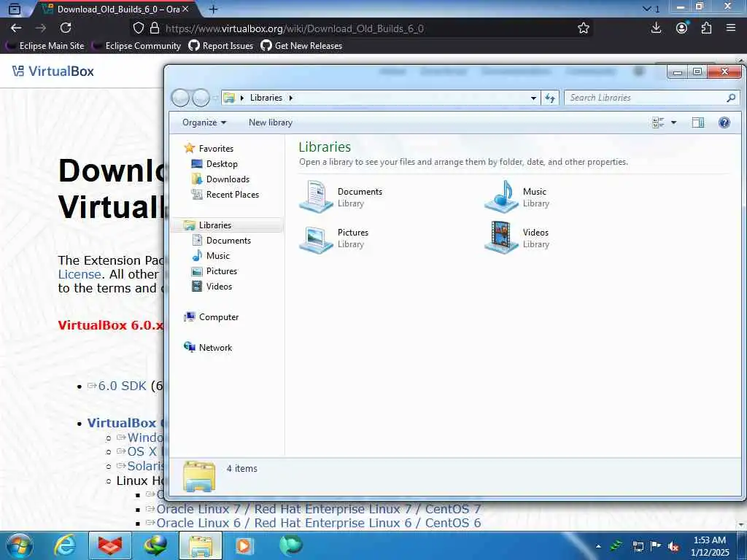
Task: Open a new browser tab
Action: coord(214,9)
